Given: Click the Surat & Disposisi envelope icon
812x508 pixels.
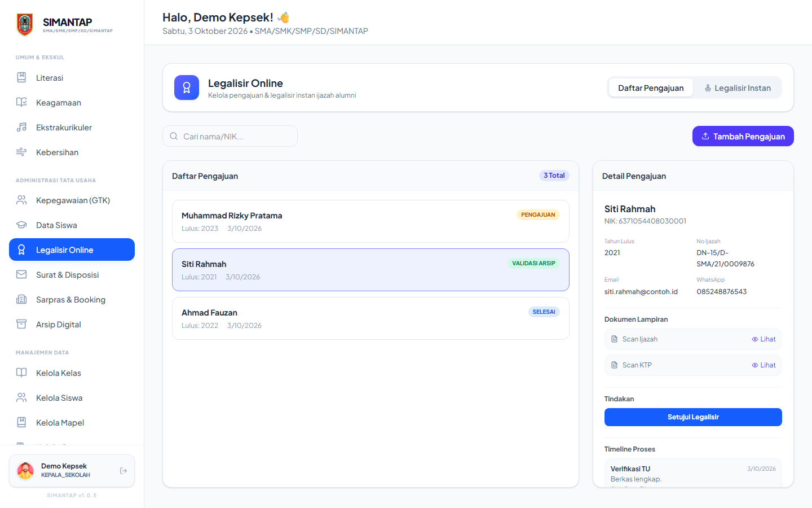Looking at the screenshot, I should (21, 275).
